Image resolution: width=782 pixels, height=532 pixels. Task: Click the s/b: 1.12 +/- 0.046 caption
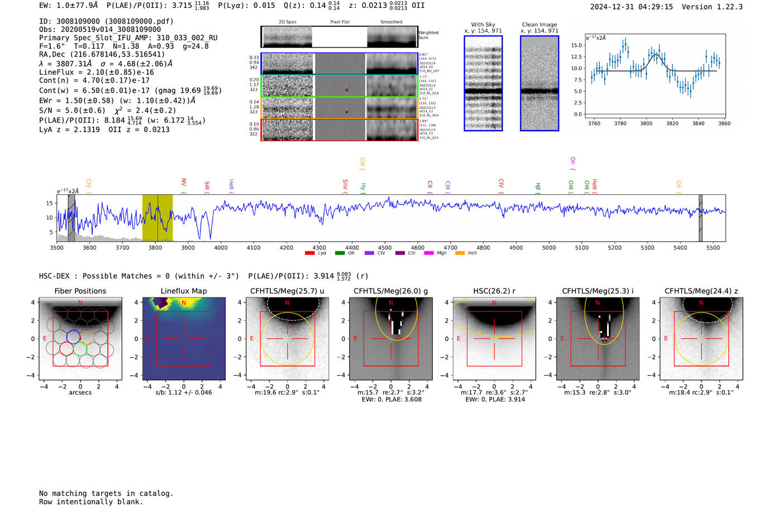click(x=184, y=392)
